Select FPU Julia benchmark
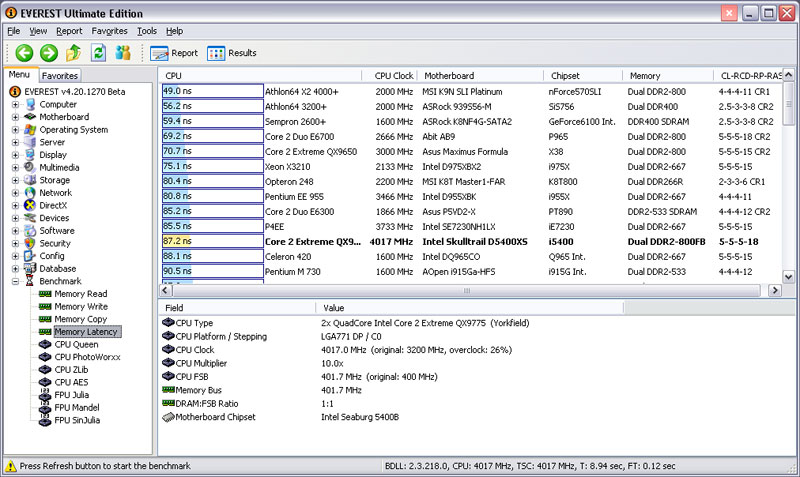800x477 pixels. tap(71, 395)
